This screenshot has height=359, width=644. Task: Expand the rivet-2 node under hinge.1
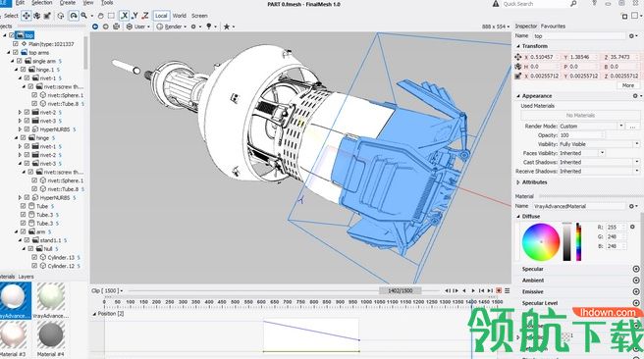click(x=20, y=112)
